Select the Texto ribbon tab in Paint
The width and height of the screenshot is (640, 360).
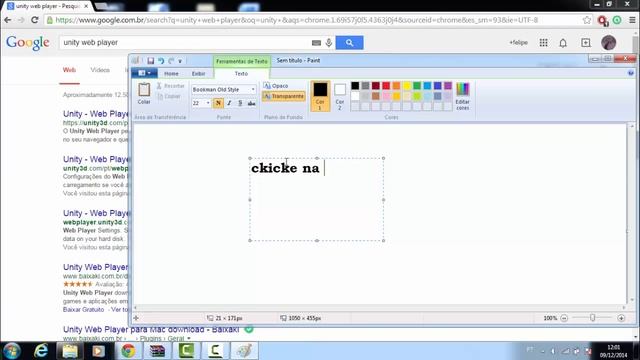point(241,73)
